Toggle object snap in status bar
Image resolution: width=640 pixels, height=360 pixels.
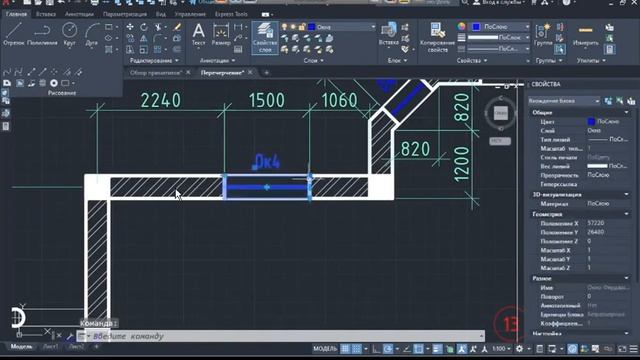point(418,349)
